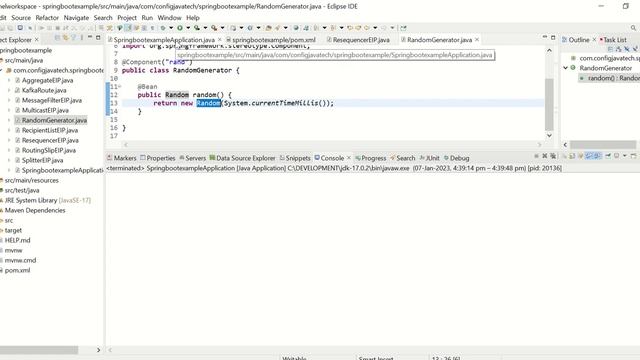This screenshot has width=640, height=360.
Task: Close the SpringbootexampleApplication.java editor tab
Action: click(219, 40)
